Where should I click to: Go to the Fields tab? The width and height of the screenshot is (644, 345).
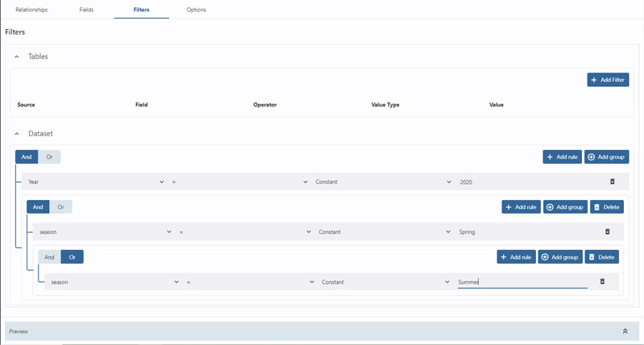click(x=86, y=10)
